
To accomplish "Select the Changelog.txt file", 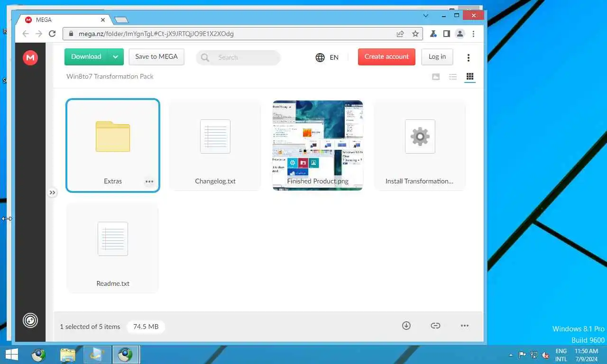I will 215,145.
